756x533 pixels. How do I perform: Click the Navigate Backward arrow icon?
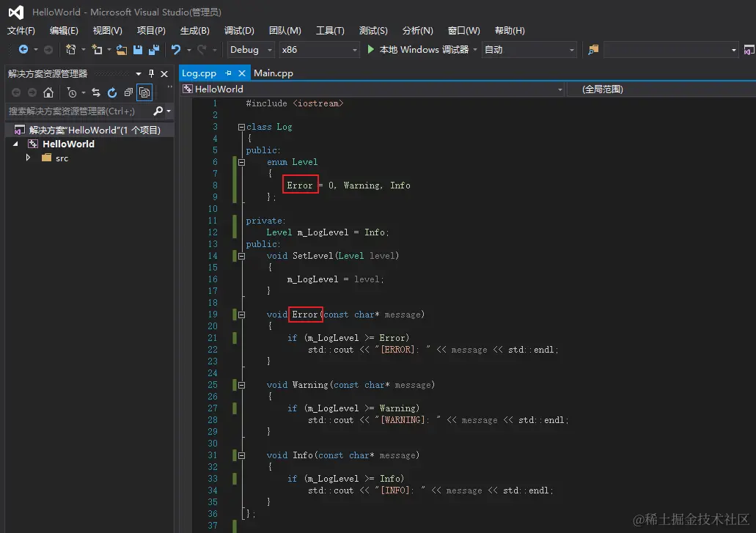pyautogui.click(x=23, y=50)
